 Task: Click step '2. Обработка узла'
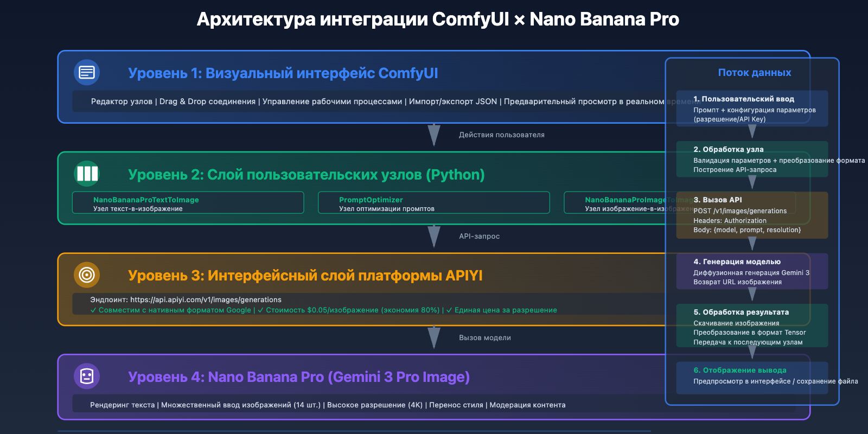point(729,149)
